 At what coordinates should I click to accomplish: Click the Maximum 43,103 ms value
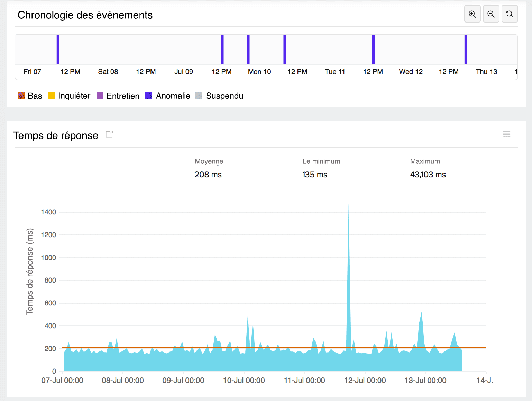[428, 175]
